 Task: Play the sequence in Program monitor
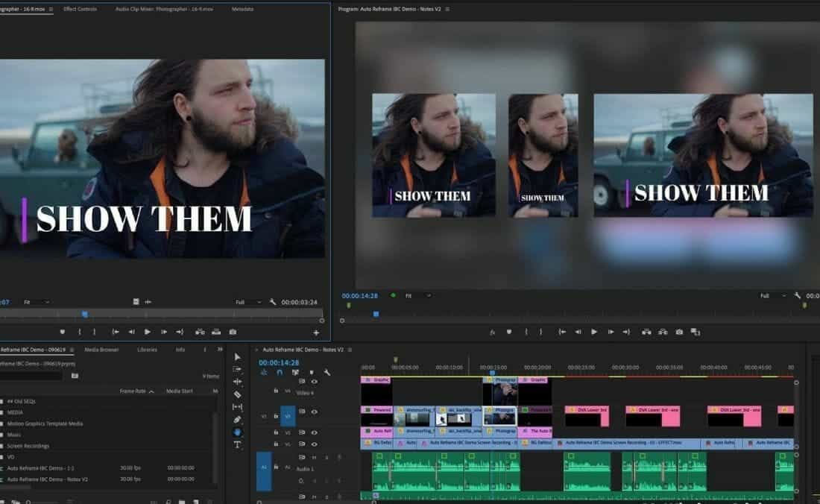593,332
